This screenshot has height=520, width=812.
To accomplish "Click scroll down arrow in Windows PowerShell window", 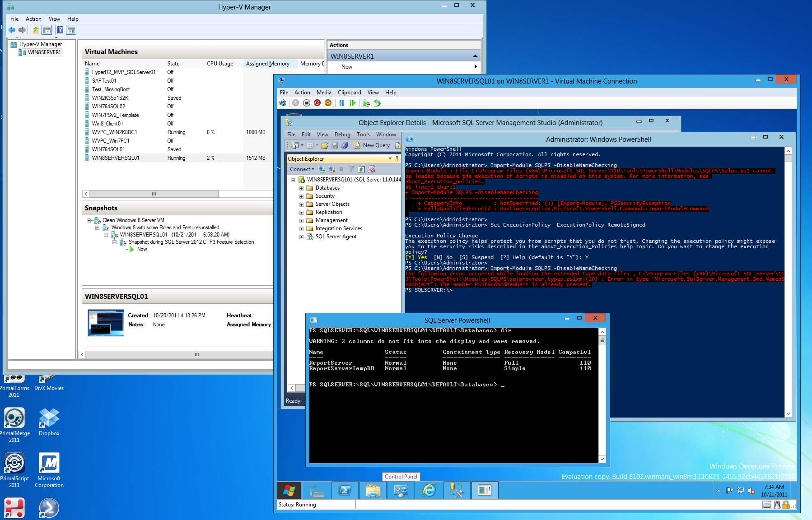I will [788, 413].
